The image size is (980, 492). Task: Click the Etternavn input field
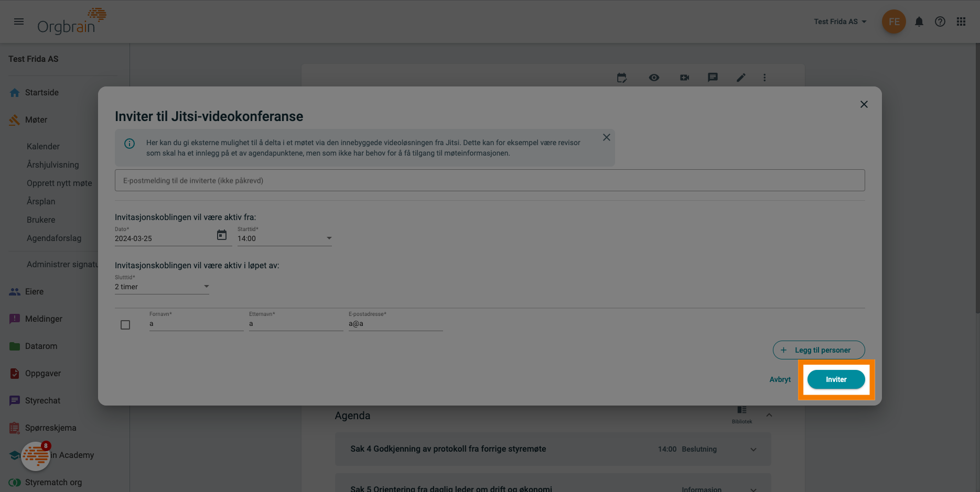tap(296, 324)
